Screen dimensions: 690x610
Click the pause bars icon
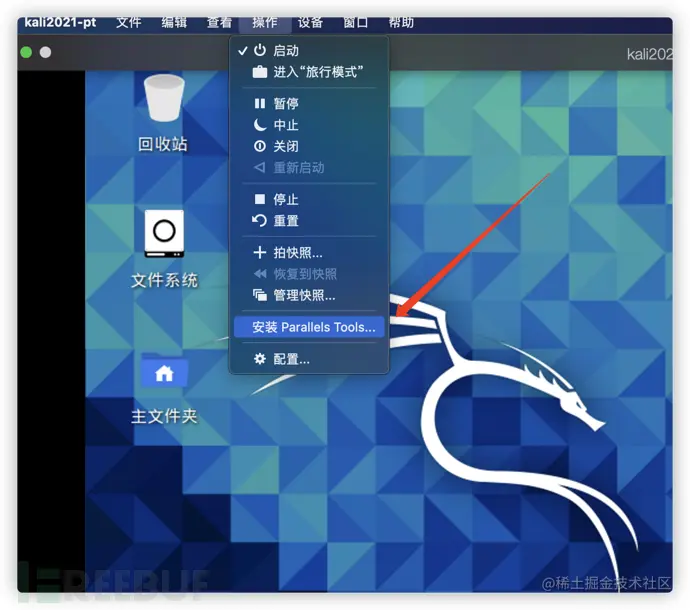click(x=260, y=103)
